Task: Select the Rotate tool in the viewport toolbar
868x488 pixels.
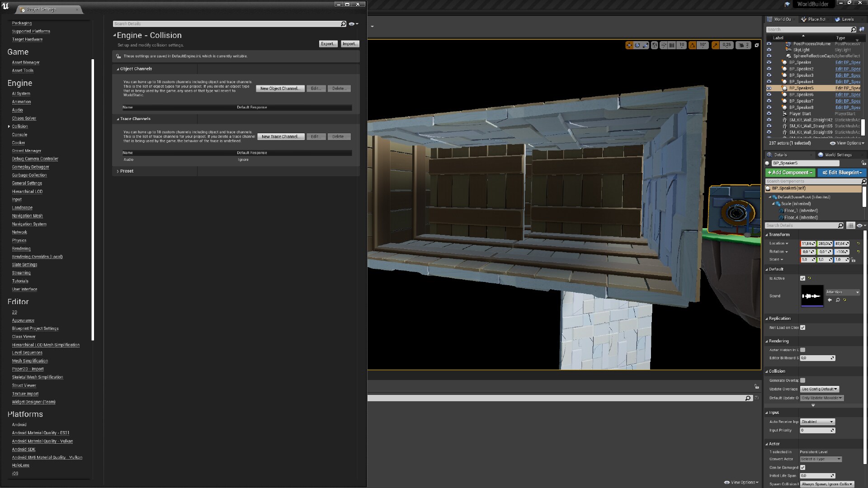Action: [x=637, y=45]
